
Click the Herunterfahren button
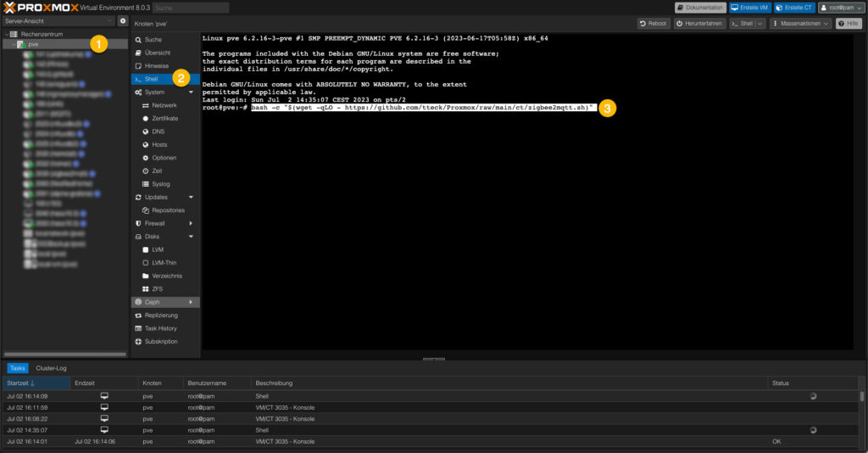699,23
